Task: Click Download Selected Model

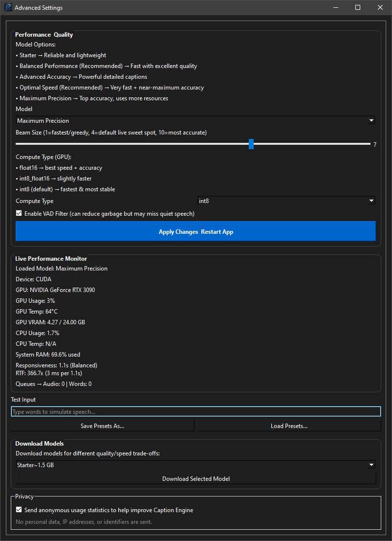Action: (196, 478)
